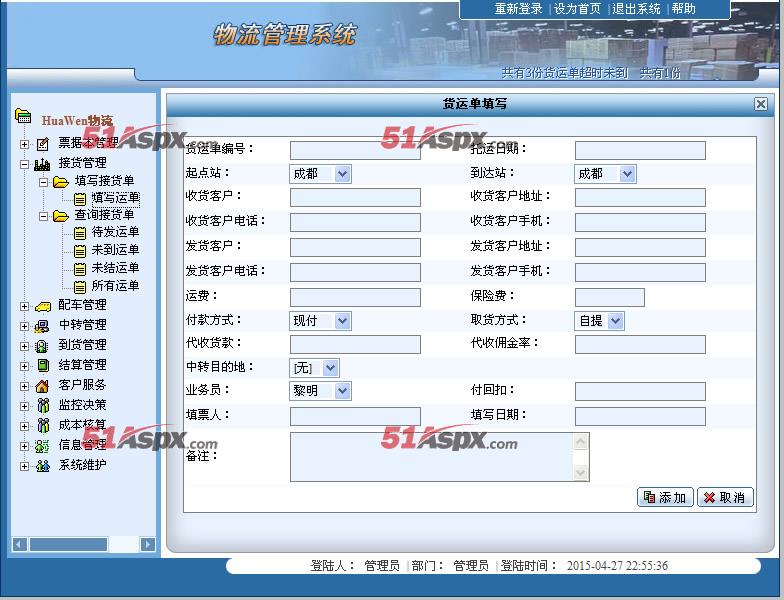Click the 所有运单 document icon
Image resolution: width=784 pixels, height=600 pixels.
click(80, 287)
